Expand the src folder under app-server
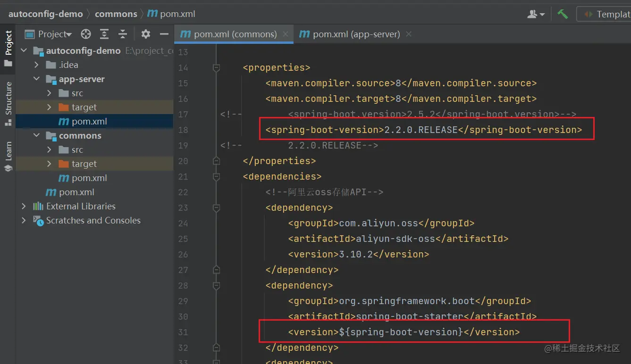The width and height of the screenshot is (631, 364). (x=49, y=93)
